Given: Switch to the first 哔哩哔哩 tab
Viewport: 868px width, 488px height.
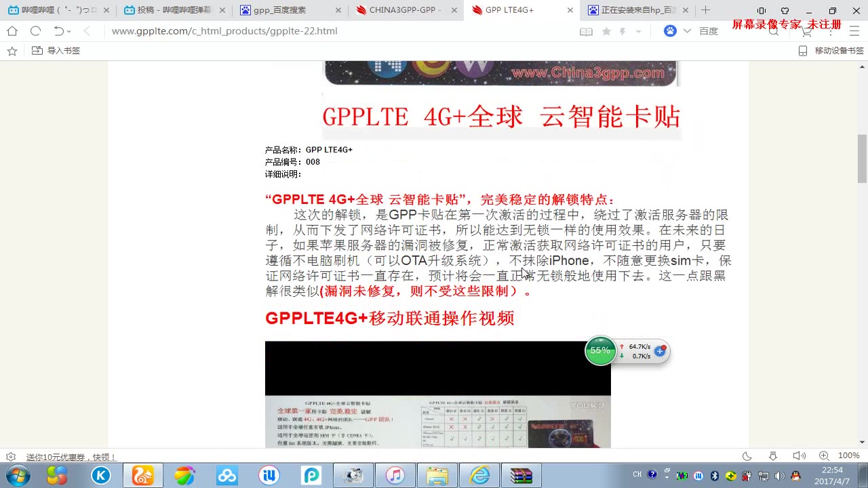Looking at the screenshot, I should [x=59, y=10].
